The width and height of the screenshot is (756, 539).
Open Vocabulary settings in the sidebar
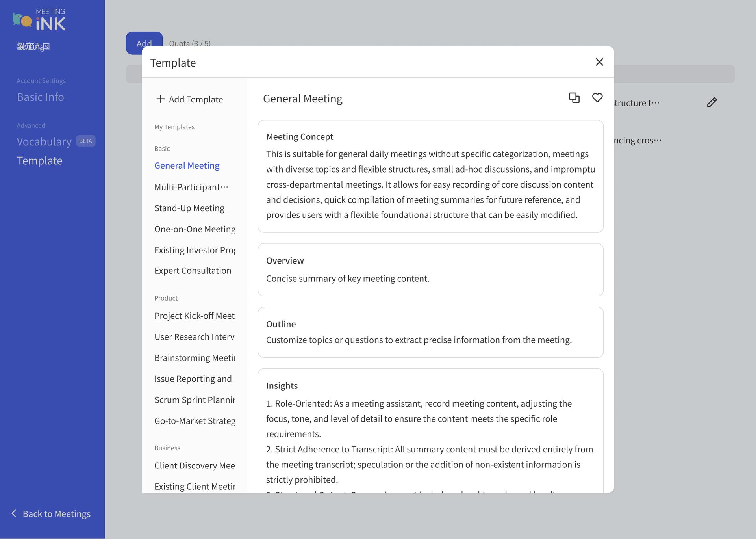click(44, 141)
